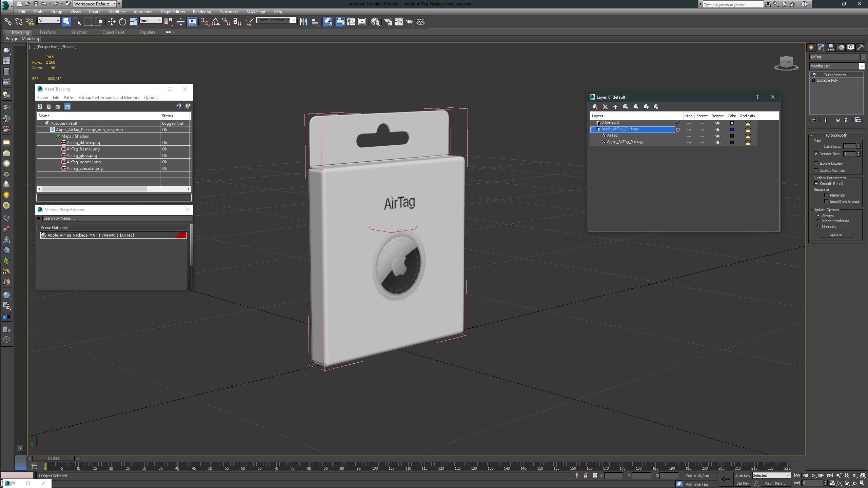Open Key Filters button

click(775, 484)
